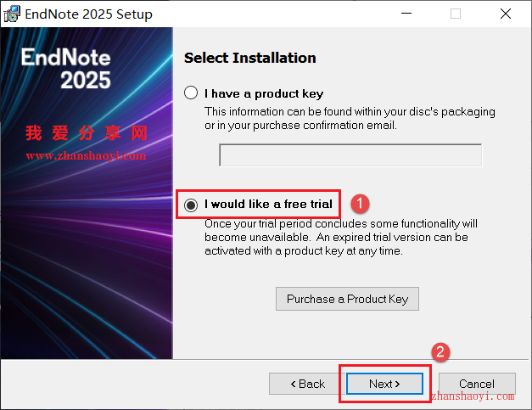Image resolution: width=532 pixels, height=410 pixels.
Task: Click the 'Select Installation' heading
Action: [x=250, y=58]
